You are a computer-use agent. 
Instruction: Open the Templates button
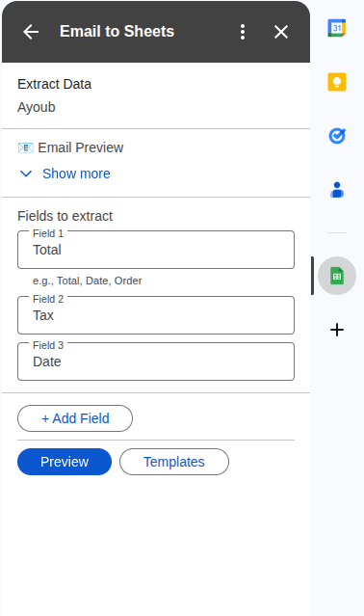click(174, 462)
